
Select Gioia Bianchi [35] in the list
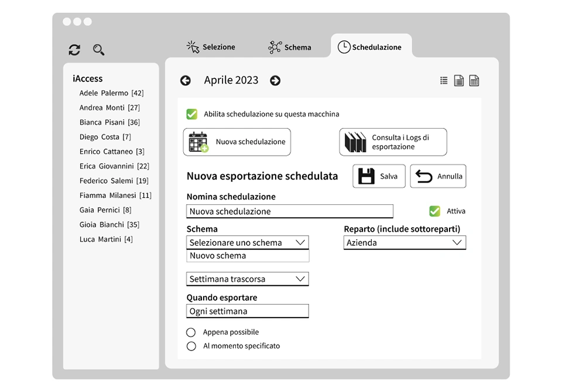(x=109, y=225)
